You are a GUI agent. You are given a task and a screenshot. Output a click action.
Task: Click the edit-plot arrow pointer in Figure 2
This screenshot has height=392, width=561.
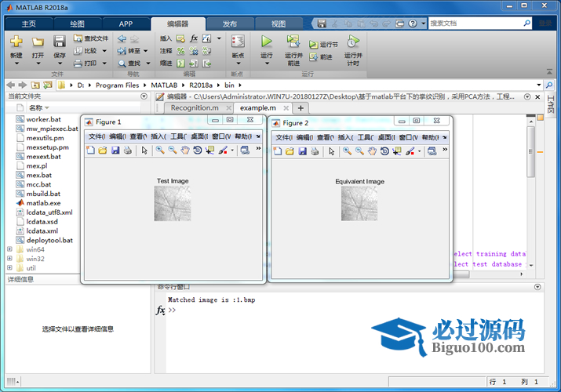[332, 151]
